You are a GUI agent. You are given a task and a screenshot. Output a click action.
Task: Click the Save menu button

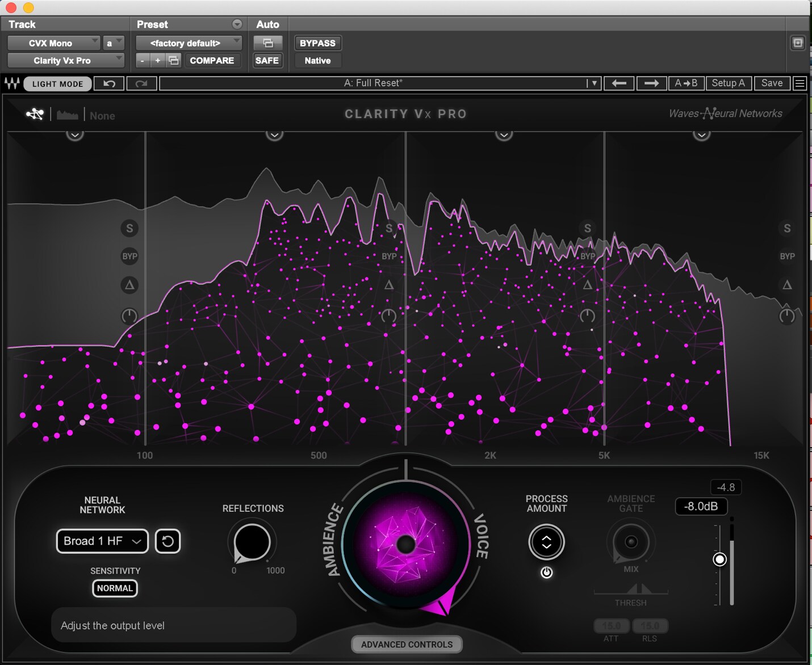(772, 83)
